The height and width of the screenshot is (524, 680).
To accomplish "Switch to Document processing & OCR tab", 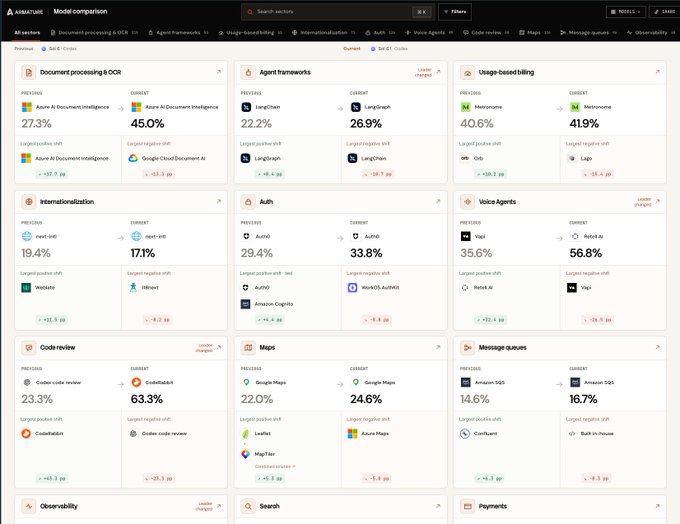I will pos(94,33).
